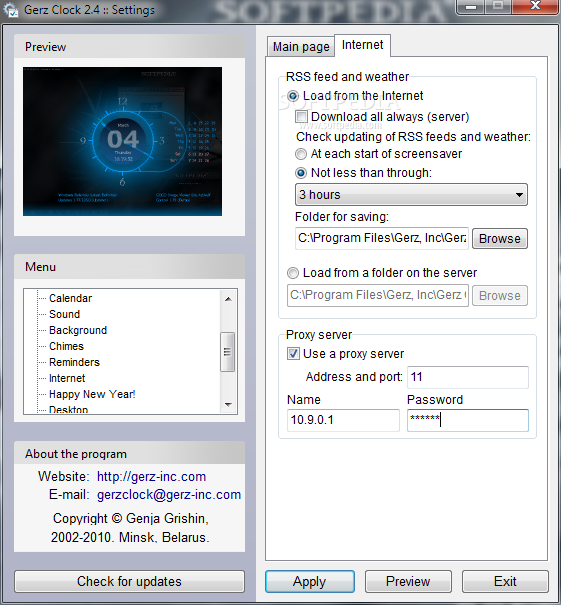Select Desktop in the Menu tree
The image size is (561, 605).
69,409
